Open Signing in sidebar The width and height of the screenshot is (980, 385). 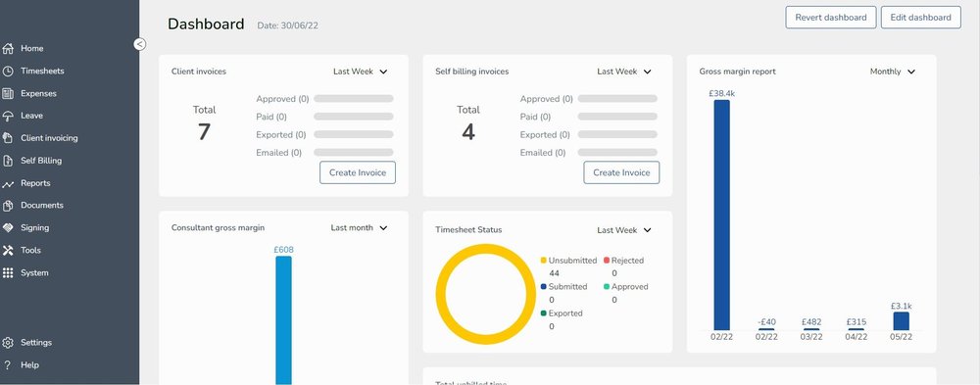click(35, 227)
